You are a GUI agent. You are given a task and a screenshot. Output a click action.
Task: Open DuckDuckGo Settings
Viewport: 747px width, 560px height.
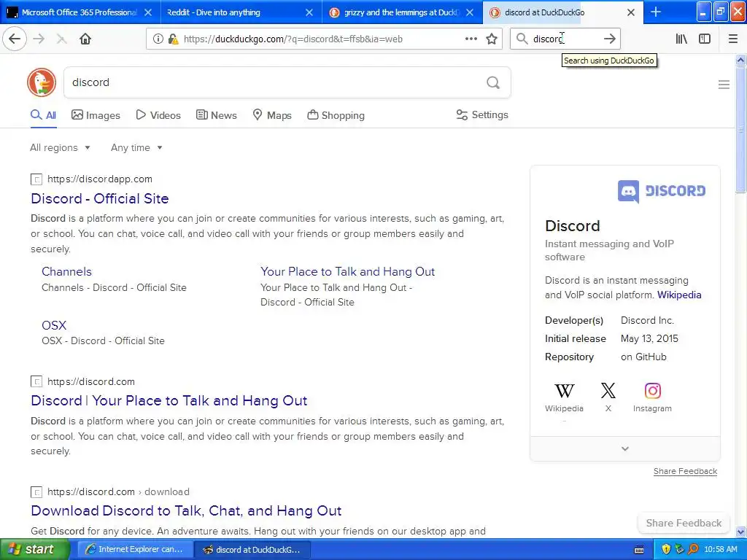pos(482,114)
